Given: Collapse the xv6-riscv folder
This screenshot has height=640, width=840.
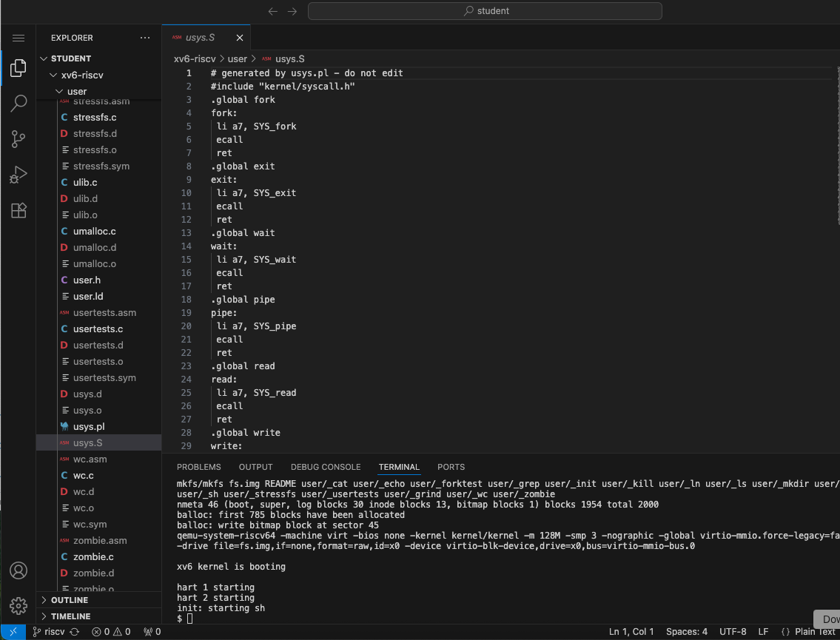Looking at the screenshot, I should [x=81, y=75].
